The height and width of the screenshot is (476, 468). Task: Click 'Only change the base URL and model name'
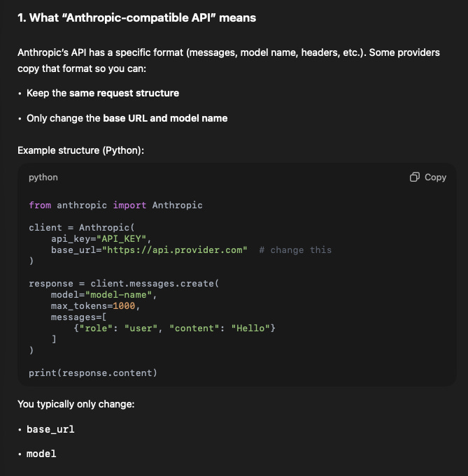click(127, 118)
